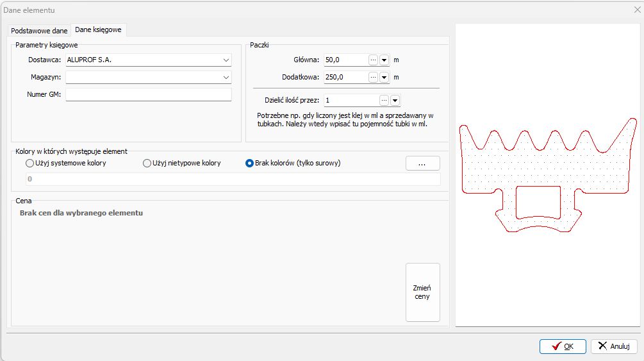Cancel the dialog with Anuluj

tap(614, 346)
